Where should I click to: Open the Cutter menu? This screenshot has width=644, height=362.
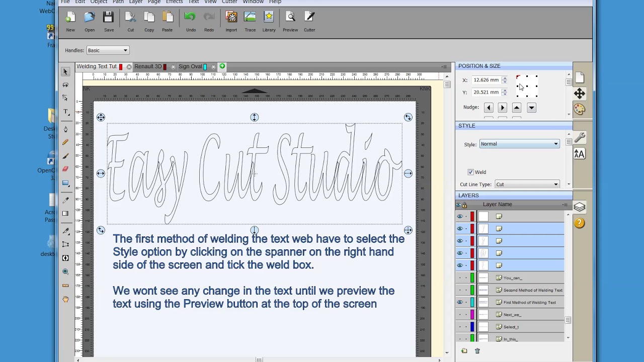pos(229,2)
